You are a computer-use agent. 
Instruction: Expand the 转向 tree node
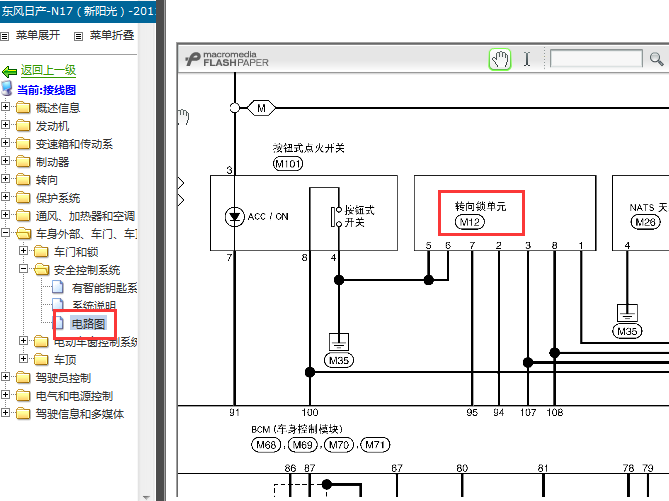(5, 178)
